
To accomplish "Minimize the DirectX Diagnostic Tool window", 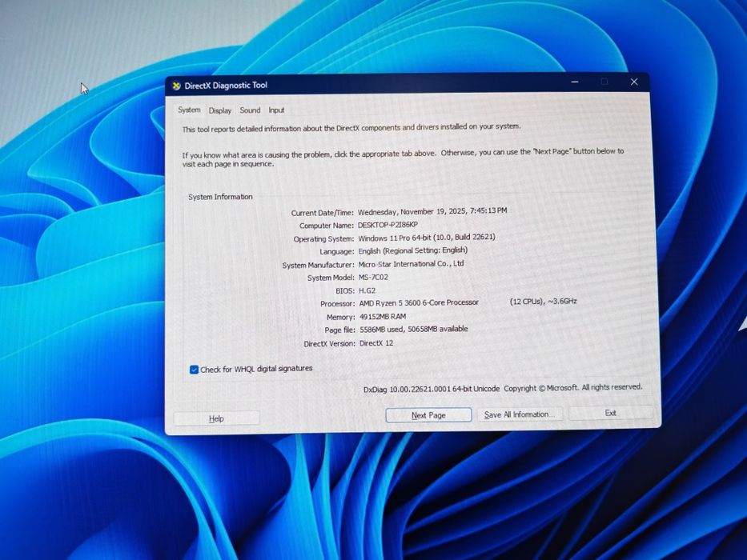I will [x=575, y=82].
